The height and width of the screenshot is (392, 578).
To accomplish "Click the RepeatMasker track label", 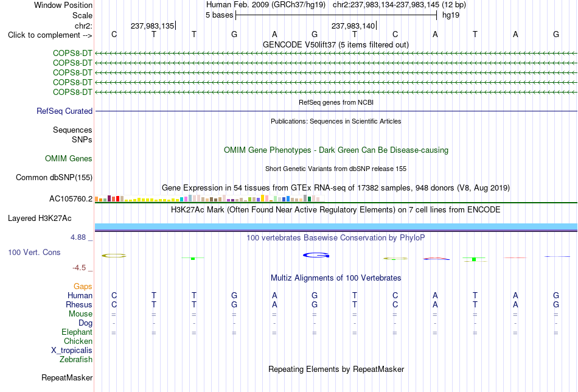I will (67, 377).
